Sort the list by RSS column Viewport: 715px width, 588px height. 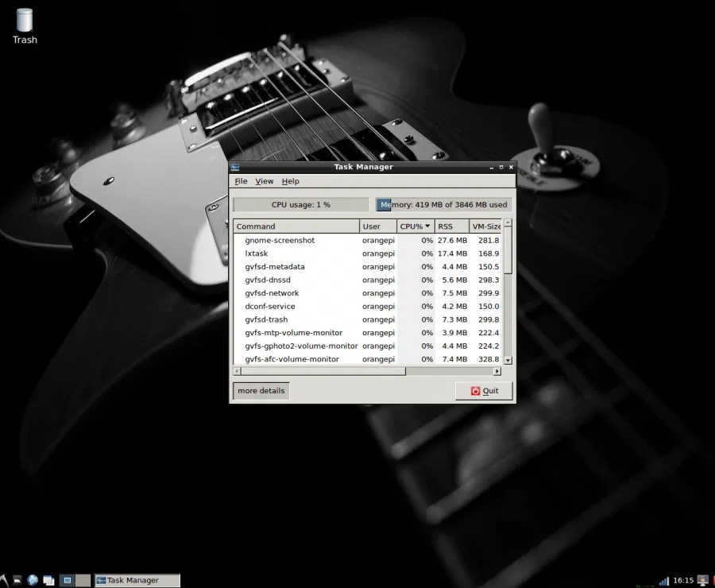451,226
